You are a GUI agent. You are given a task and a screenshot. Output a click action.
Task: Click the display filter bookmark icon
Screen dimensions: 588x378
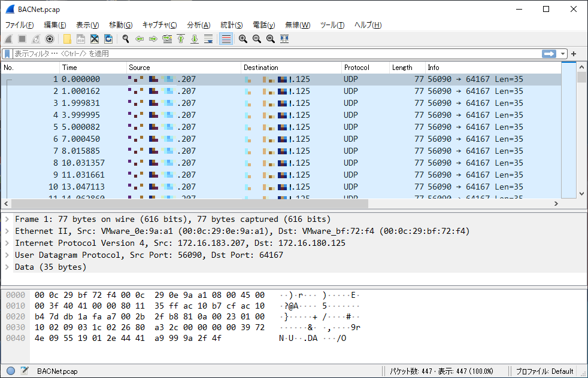tap(7, 54)
